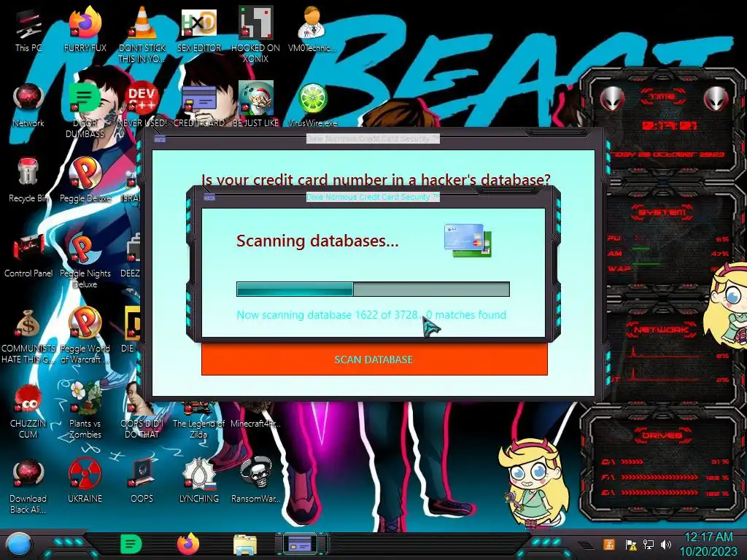The height and width of the screenshot is (560, 747).
Task: Click the front dialog's Dixie Normous title bar
Action: click(x=373, y=197)
